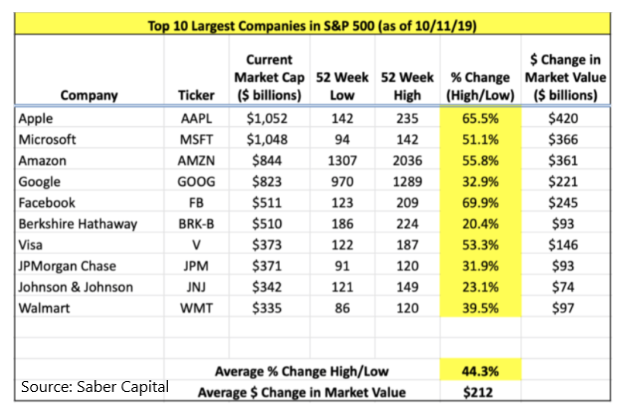
Task: Select the Ticker column header
Action: point(196,95)
